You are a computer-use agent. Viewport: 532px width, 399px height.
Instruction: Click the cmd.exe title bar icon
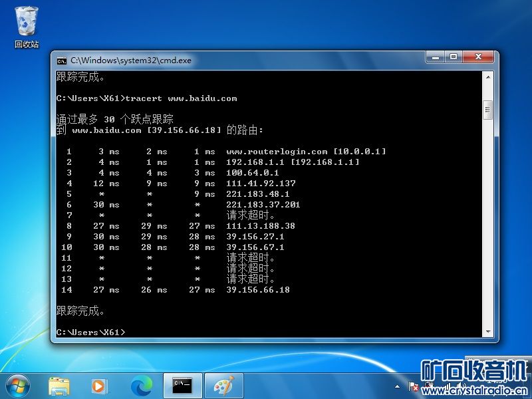coord(62,61)
